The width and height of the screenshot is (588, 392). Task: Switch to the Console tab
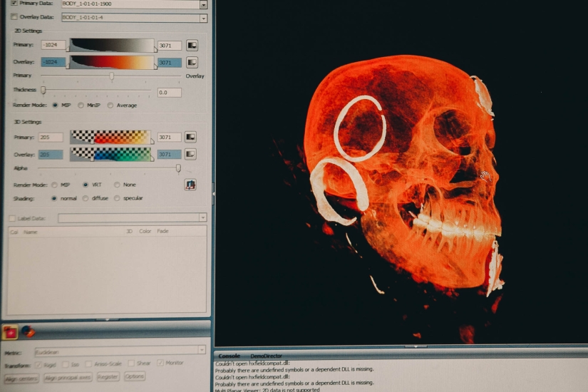click(229, 356)
